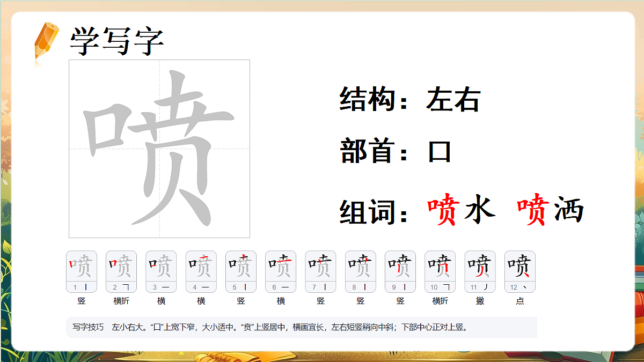Select stroke 9 竖 thumbnail
Viewport: 644px width, 362px height.
tap(400, 271)
